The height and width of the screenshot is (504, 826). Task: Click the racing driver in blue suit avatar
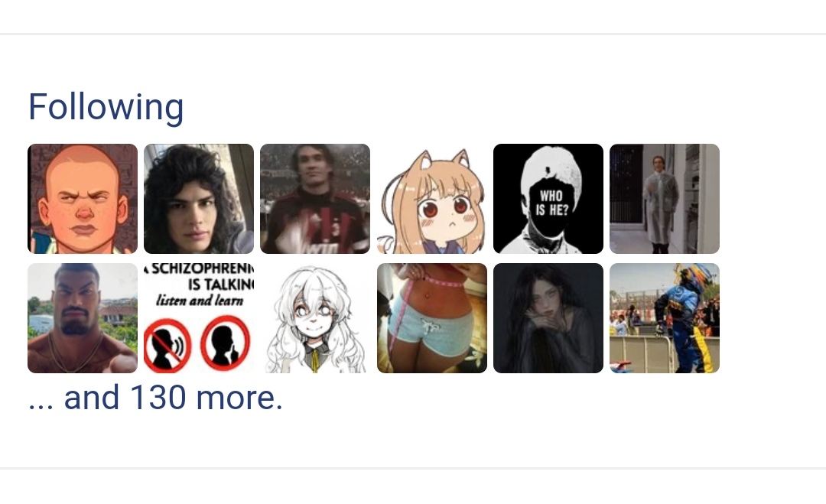pos(665,318)
